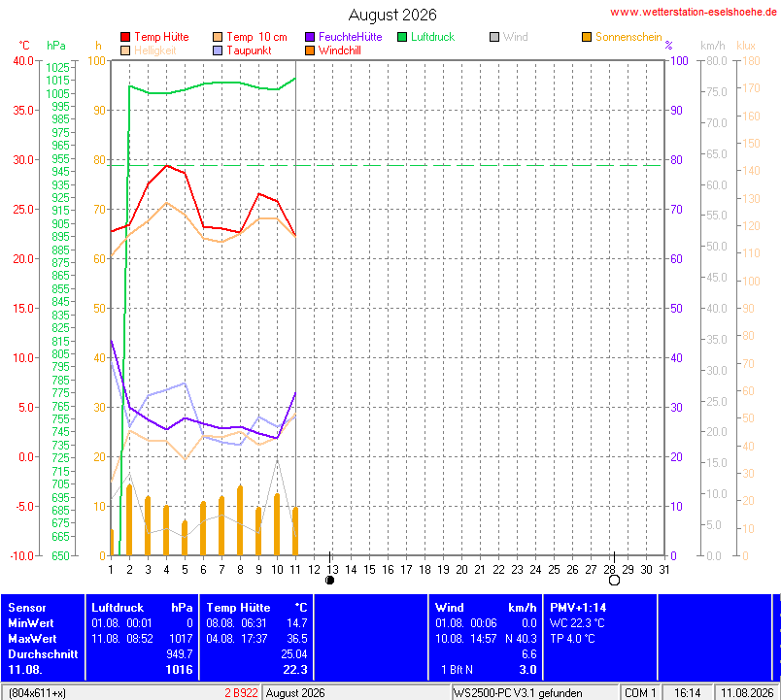Click the orange sunshine bar for day 2

coord(129,519)
